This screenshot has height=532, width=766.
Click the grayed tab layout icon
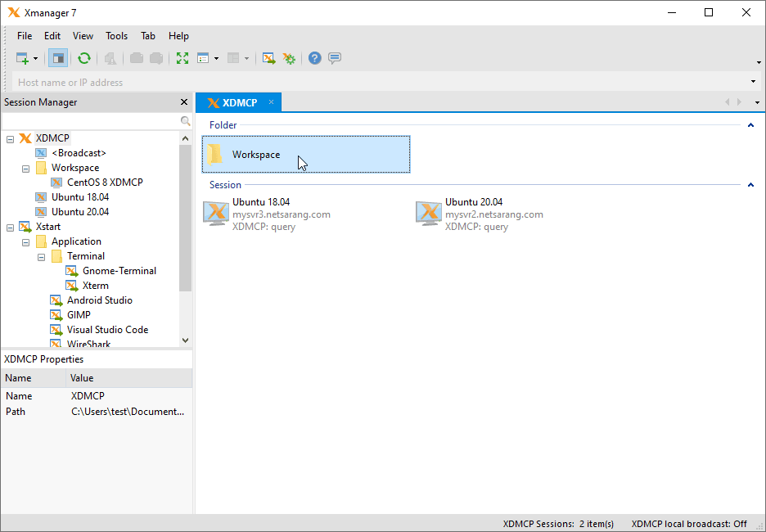233,59
